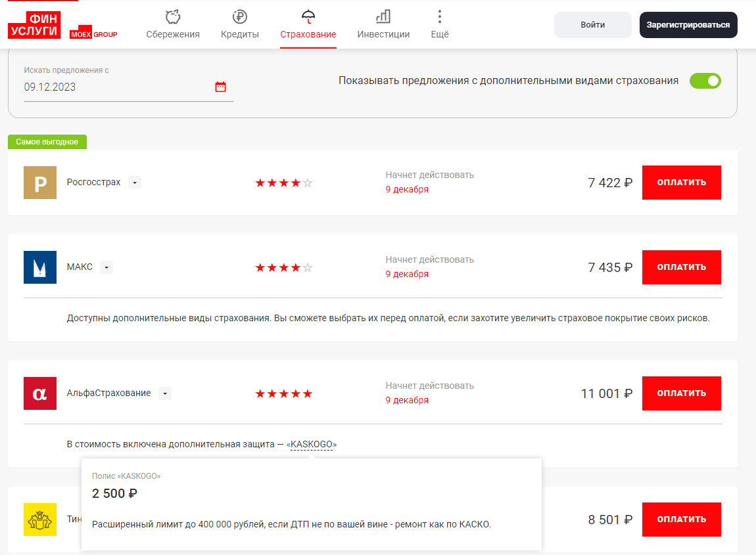Go to Инвестиции menu section
This screenshot has width=756, height=555.
coord(383,34)
